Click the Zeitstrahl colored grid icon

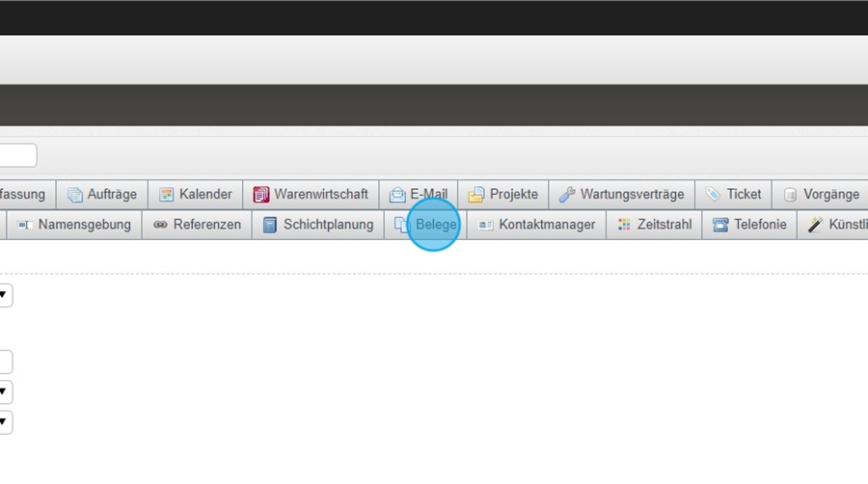tap(625, 225)
